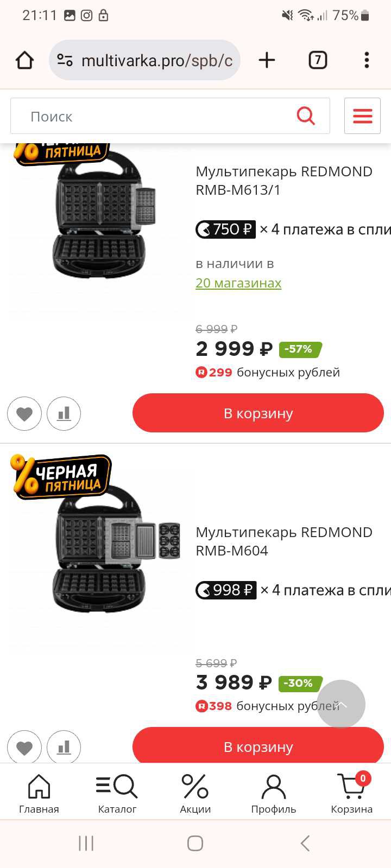
Task: Open the Профиль person icon
Action: (273, 794)
